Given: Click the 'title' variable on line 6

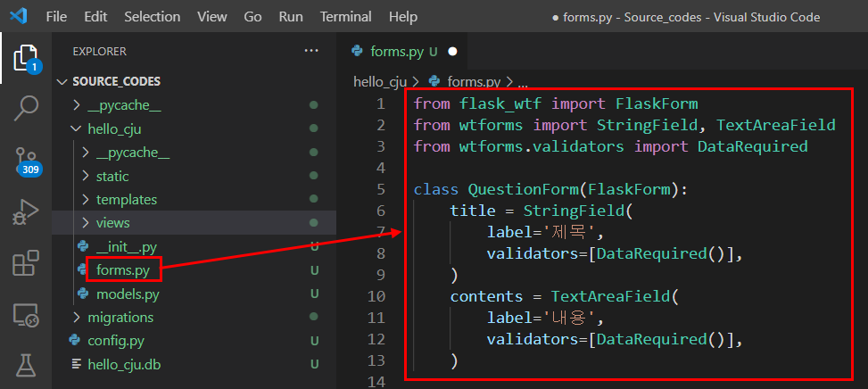Looking at the screenshot, I should 473,211.
